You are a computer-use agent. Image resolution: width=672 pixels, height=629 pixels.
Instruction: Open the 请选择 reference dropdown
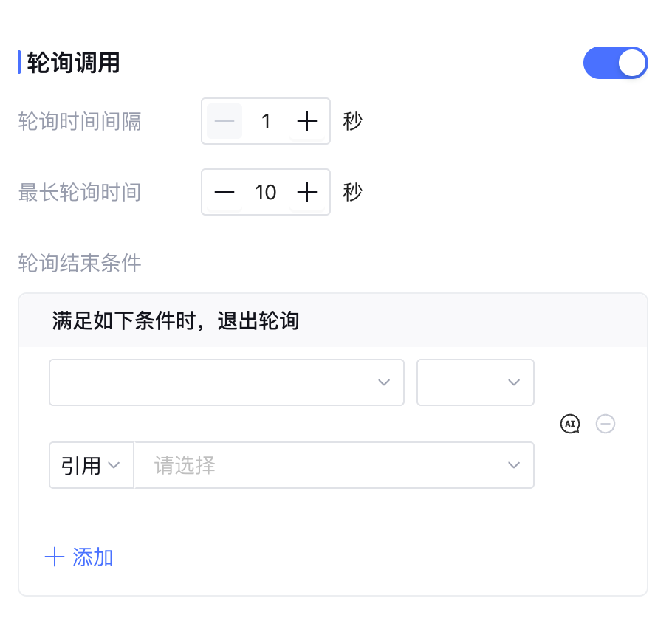pyautogui.click(x=334, y=465)
